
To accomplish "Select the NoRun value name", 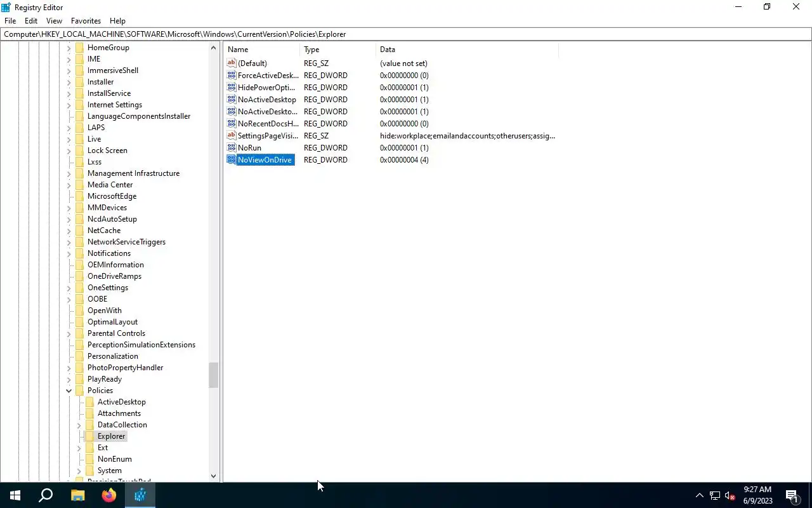I will [x=249, y=148].
